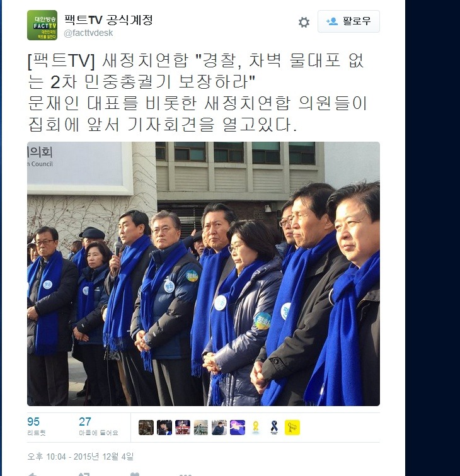Open the fourth liker avatar with pale outdoor scene

[201, 428]
